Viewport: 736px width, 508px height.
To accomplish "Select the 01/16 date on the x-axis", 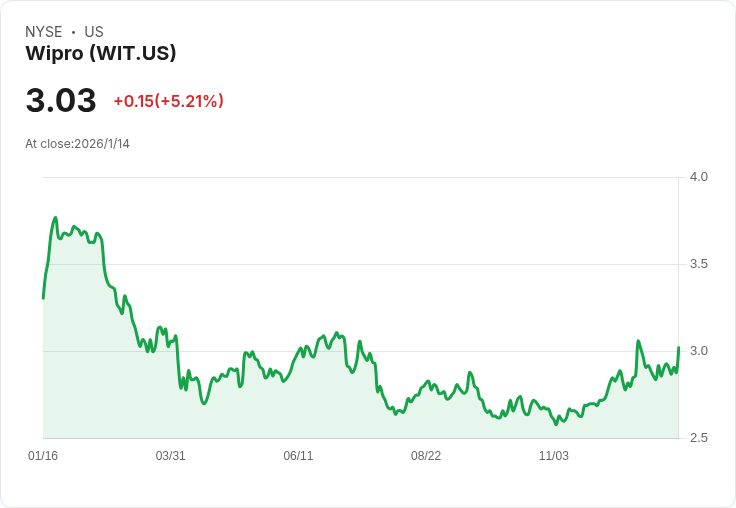I will 43,456.
